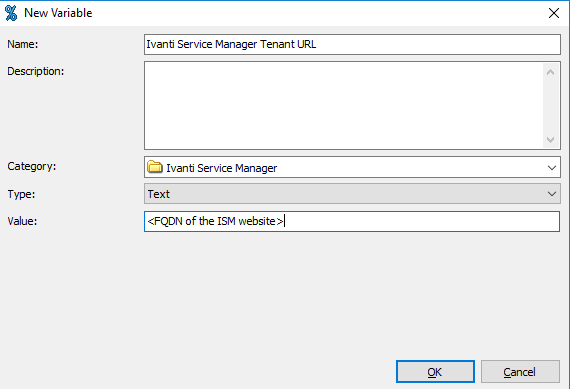Close the New Variable dialog
The width and height of the screenshot is (570, 389).
click(554, 13)
